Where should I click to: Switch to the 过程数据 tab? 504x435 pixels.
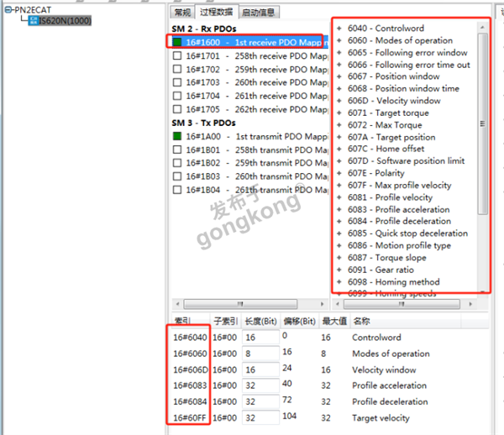[217, 12]
